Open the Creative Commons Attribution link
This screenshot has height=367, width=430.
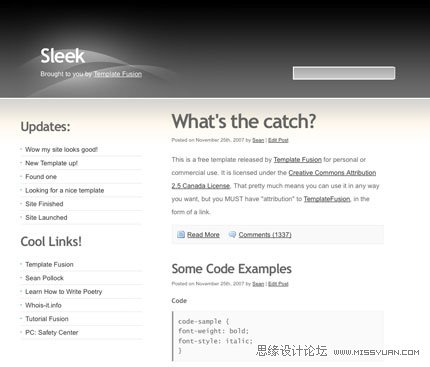tap(332, 173)
